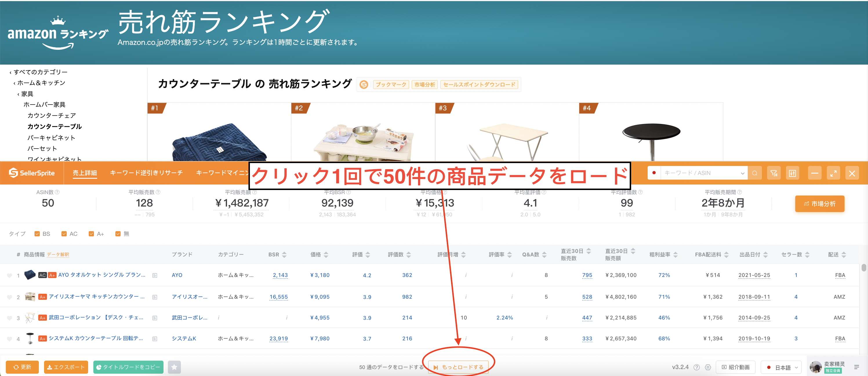868x376 pixels.
Task: Open the help question mark icon beside v3.2.4
Action: pos(697,367)
